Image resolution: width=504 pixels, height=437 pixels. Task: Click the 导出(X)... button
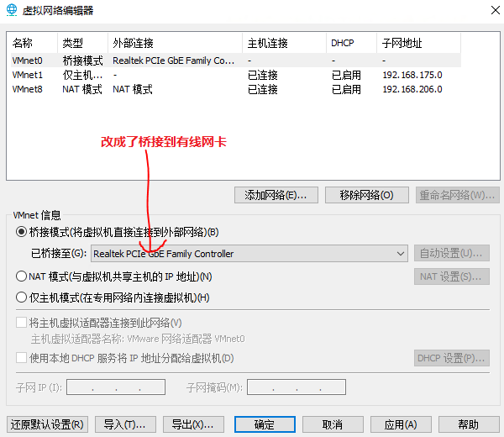(x=193, y=424)
